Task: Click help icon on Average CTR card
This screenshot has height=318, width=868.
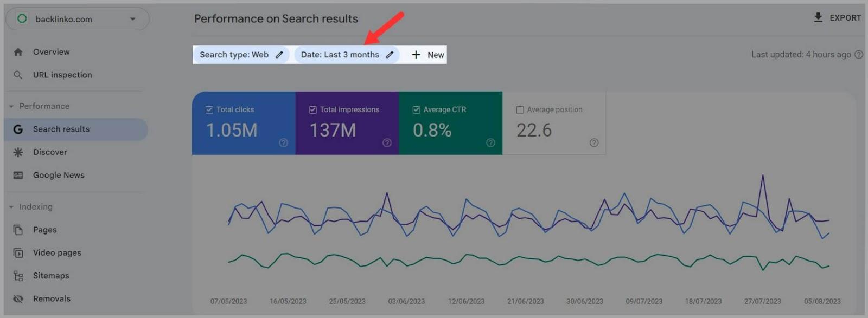Action: tap(490, 143)
